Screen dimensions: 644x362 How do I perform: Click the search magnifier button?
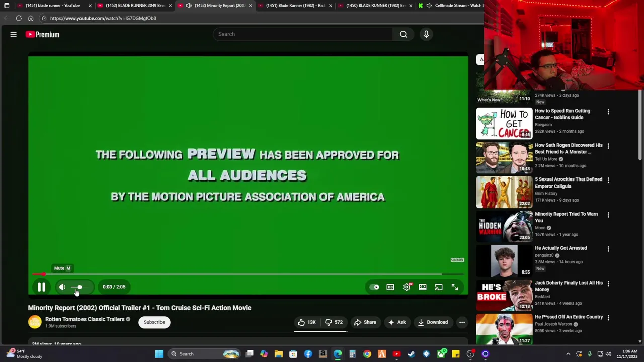pos(404,34)
